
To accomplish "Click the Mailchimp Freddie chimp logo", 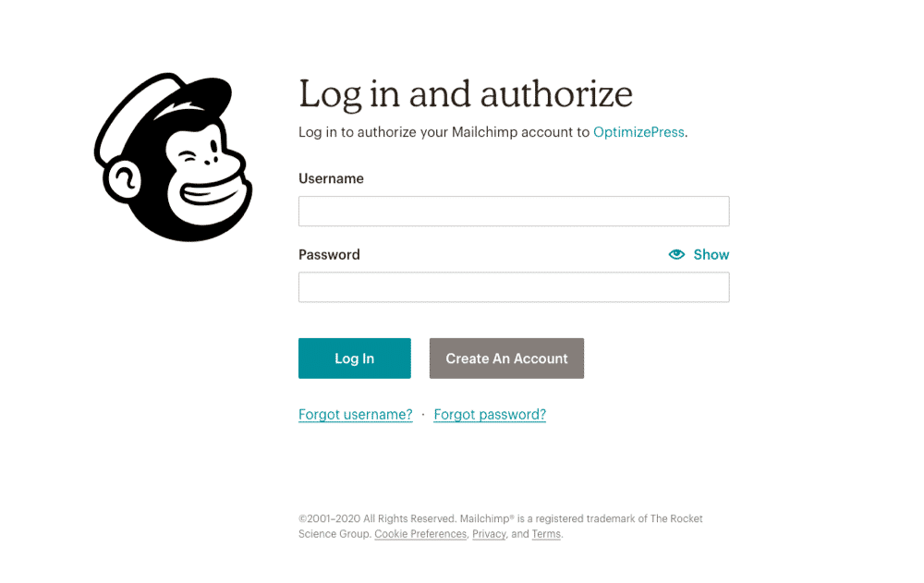I will point(174,157).
